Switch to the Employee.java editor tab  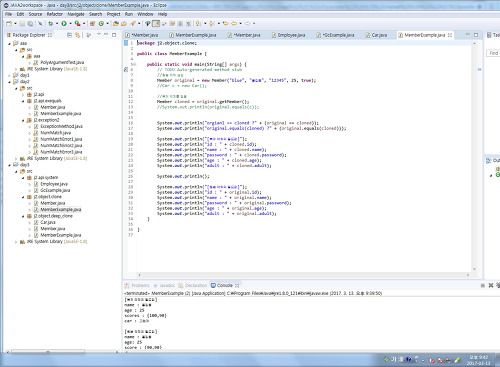[288, 35]
